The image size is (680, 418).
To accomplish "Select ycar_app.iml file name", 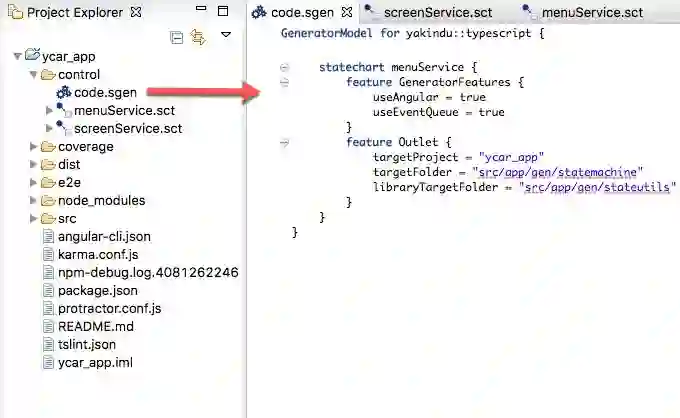I will point(95,362).
